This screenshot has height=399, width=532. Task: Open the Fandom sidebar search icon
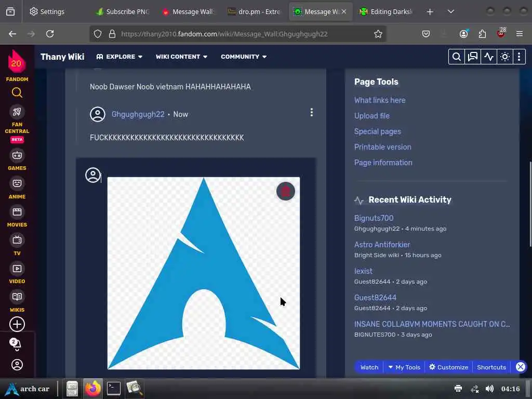point(17,92)
